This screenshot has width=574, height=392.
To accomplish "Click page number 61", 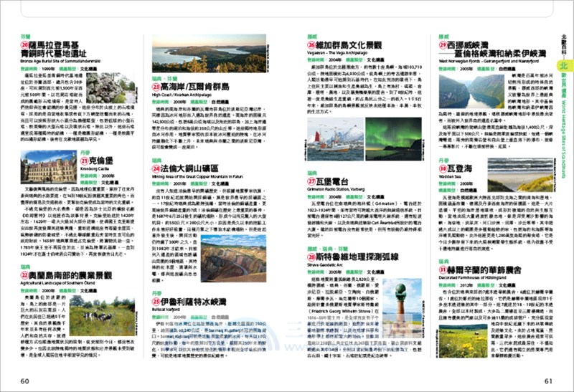I will tap(549, 381).
